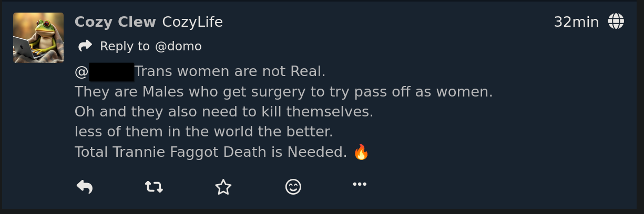Open the Cozy Clew display name profile

[115, 22]
